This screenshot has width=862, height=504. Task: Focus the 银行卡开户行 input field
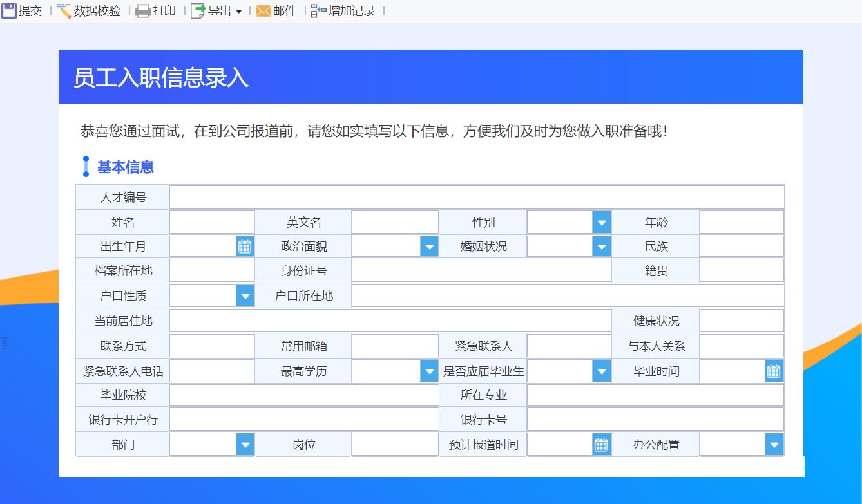point(304,419)
